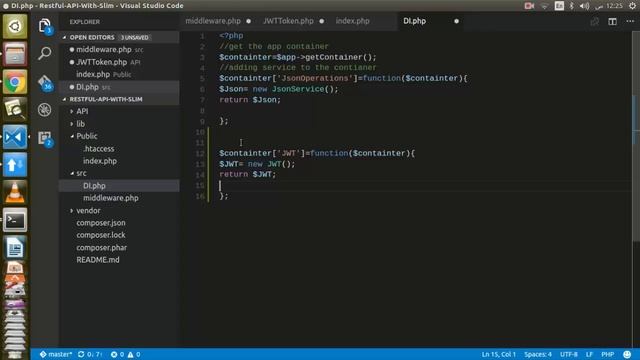Click the synchronize changes icon in status bar

tap(89, 354)
